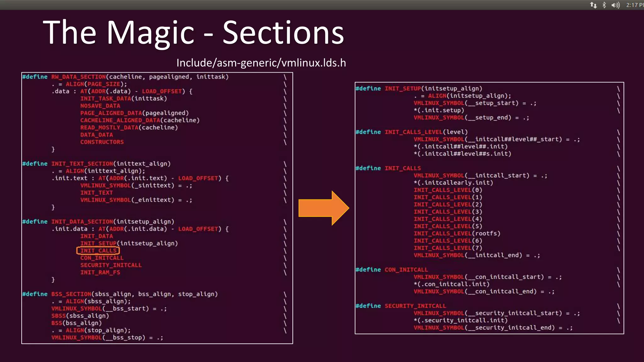Click VMLINUX_SYMBOL(__bss_start) line
Screen dimensions: 644x362
[109, 309]
